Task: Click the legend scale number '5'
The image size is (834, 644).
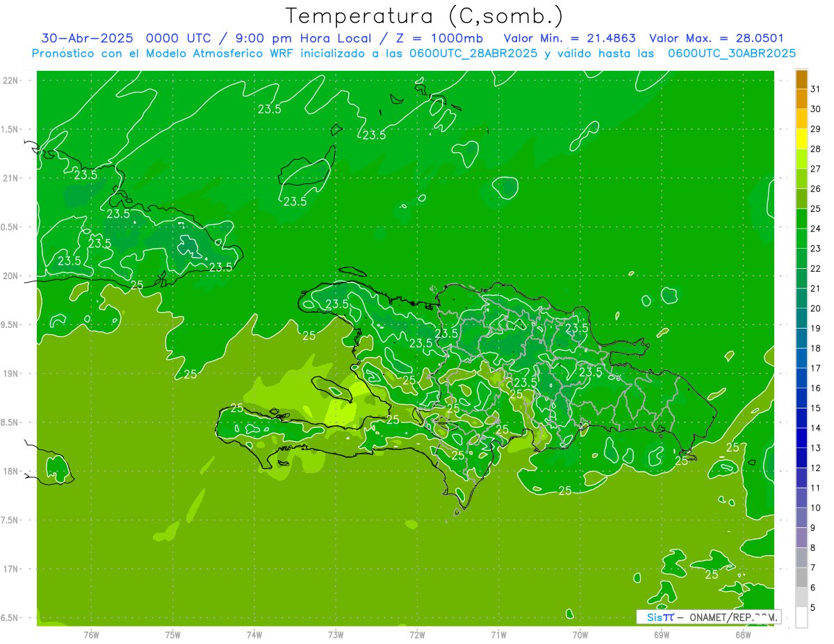Action: coord(813,608)
